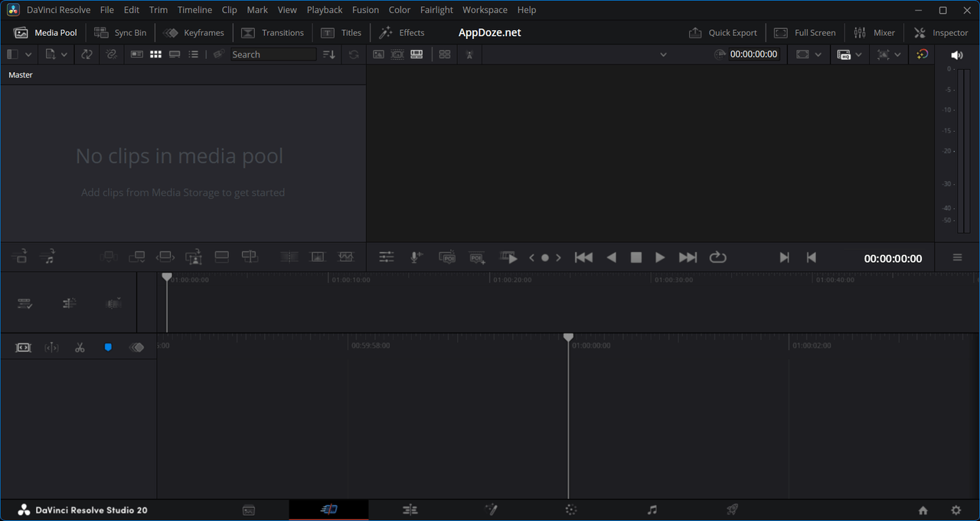Select the split clip scissors tool

click(80, 348)
